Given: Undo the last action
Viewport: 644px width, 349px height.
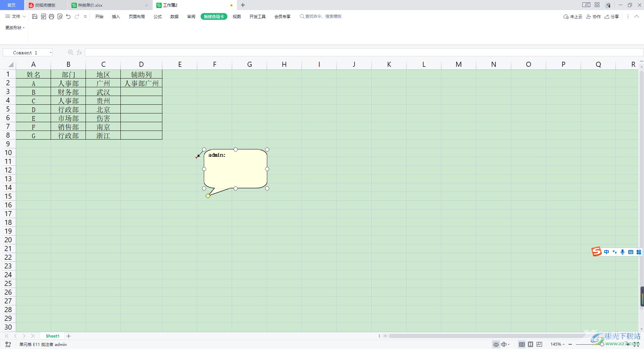Looking at the screenshot, I should tap(68, 16).
